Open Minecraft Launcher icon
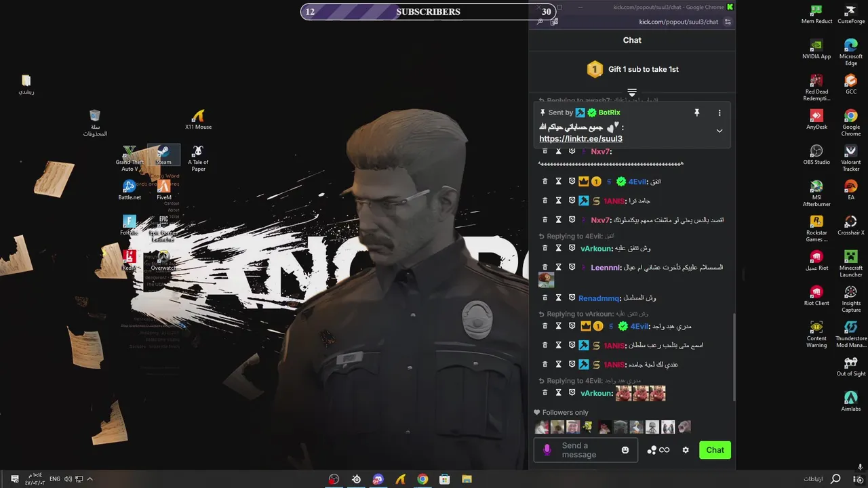This screenshot has width=868, height=488. click(x=851, y=264)
